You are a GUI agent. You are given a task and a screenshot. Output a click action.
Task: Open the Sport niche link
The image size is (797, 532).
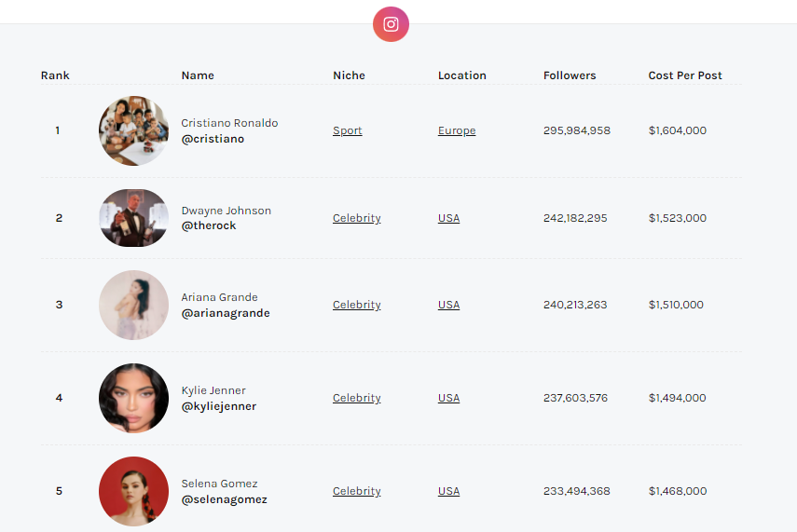348,131
